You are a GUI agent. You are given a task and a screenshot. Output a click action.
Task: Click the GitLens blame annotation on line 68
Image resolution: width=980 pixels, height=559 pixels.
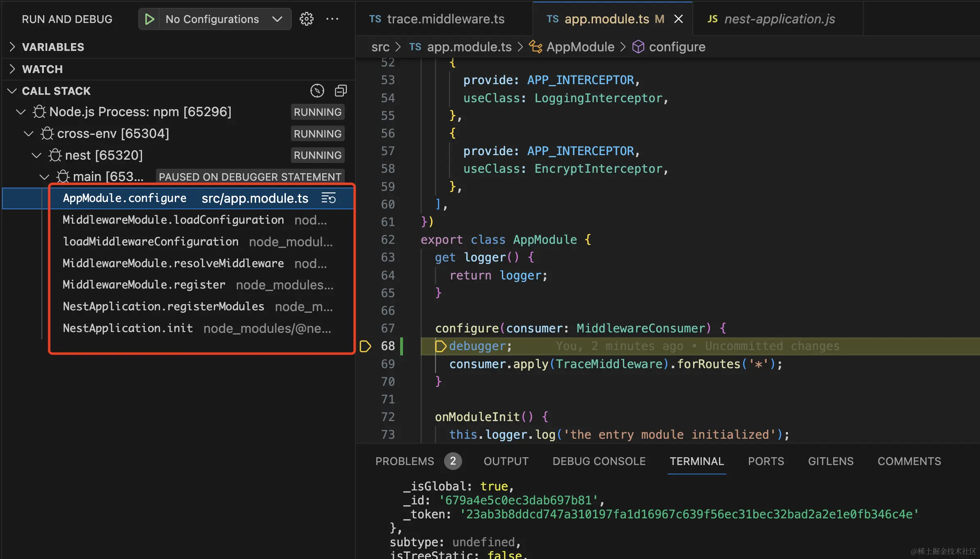tap(698, 346)
